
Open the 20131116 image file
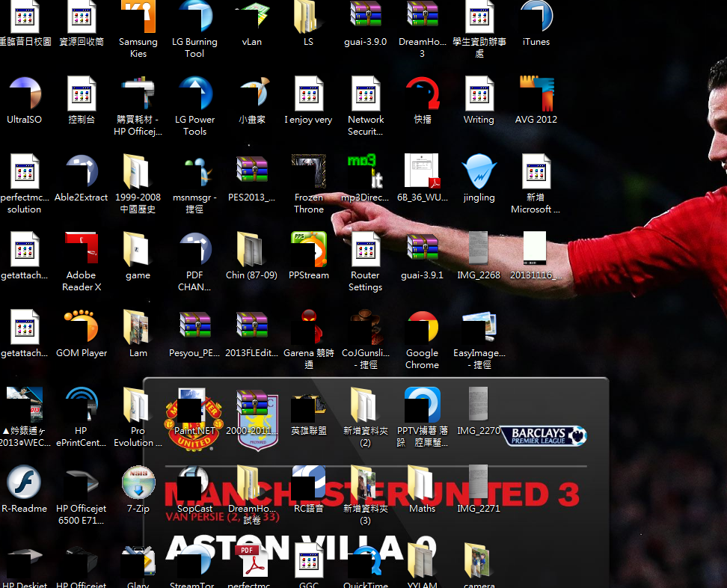pos(536,249)
